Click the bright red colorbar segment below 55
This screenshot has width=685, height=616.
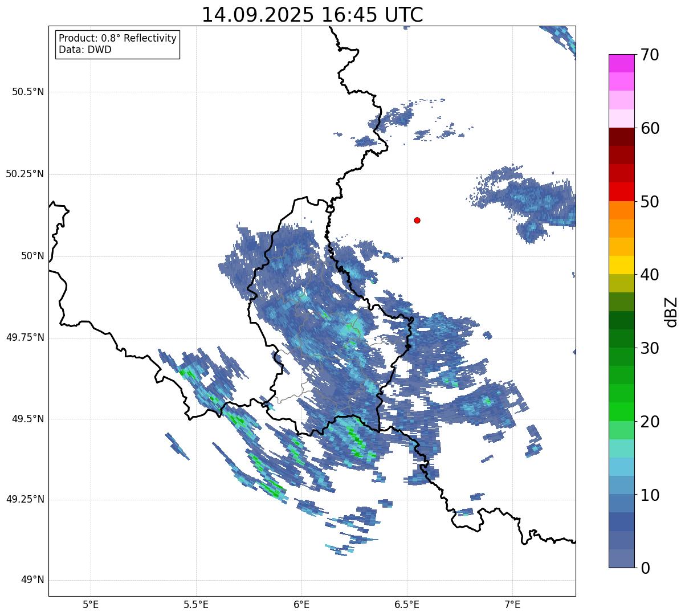click(x=621, y=191)
